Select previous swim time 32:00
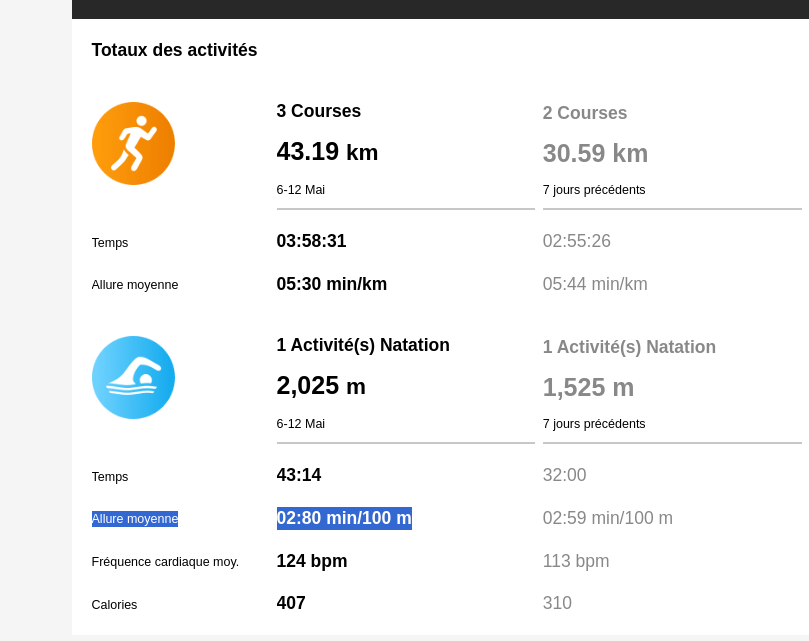Image resolution: width=809 pixels, height=641 pixels. 564,475
